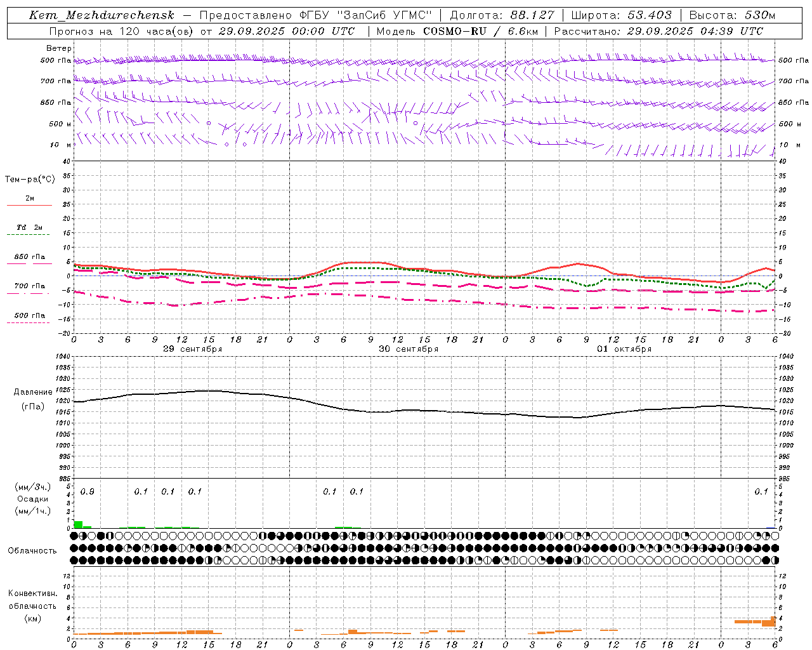Click the '10 м' wind level label on left
Viewport: 812px width, 650px height.
tap(62, 145)
